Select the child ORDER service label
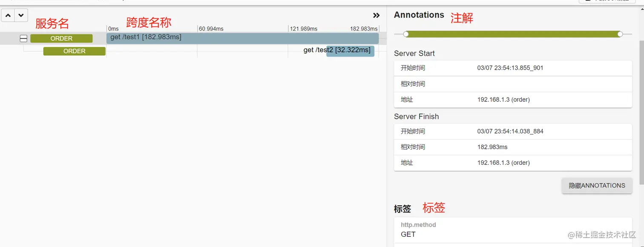Image resolution: width=644 pixels, height=247 pixels. [74, 51]
